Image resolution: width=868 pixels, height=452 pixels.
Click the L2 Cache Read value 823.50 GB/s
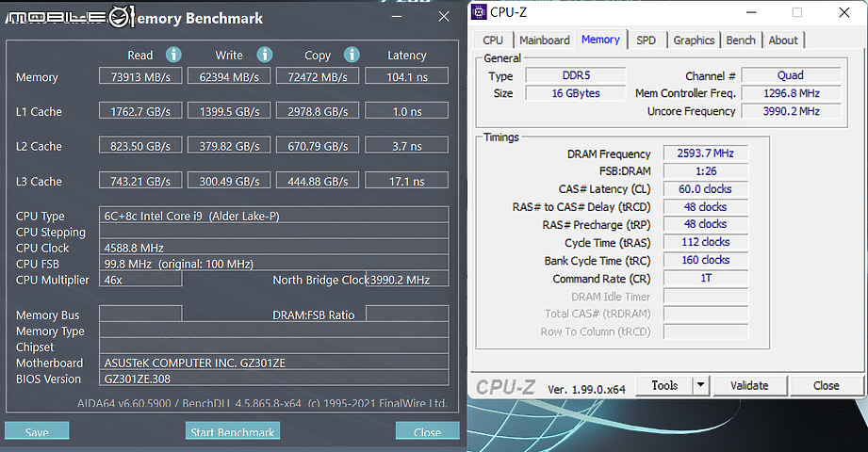140,146
